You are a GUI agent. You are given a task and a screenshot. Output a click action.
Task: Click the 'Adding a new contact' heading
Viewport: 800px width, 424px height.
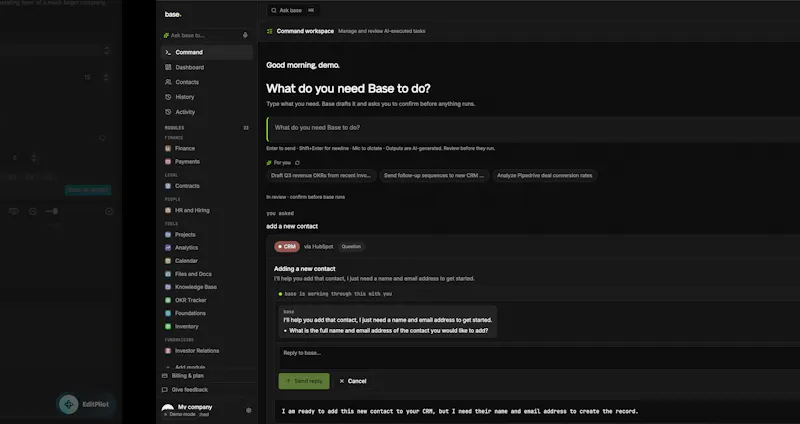pyautogui.click(x=305, y=268)
